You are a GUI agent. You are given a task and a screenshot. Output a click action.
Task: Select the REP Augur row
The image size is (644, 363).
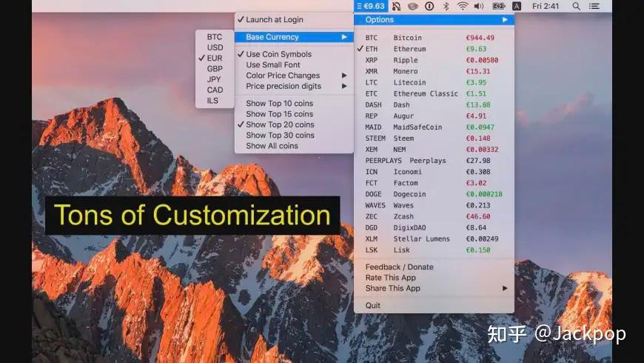(434, 116)
